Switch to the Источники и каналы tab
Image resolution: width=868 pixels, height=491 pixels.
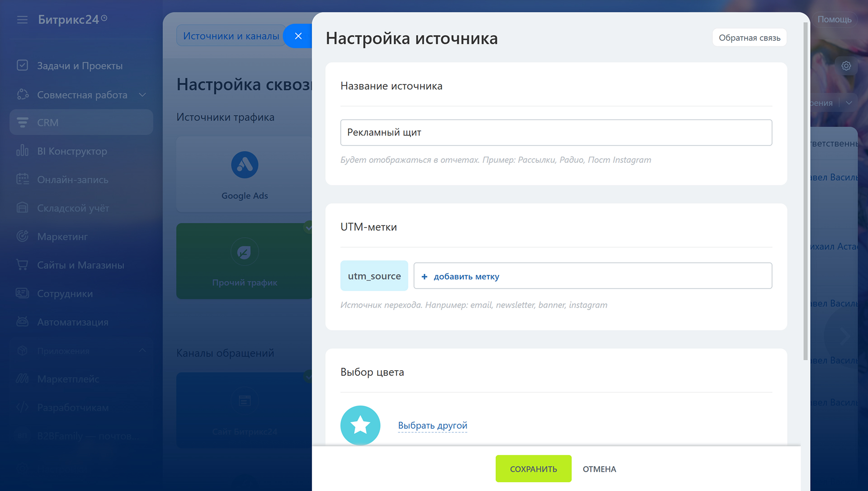[x=231, y=36]
